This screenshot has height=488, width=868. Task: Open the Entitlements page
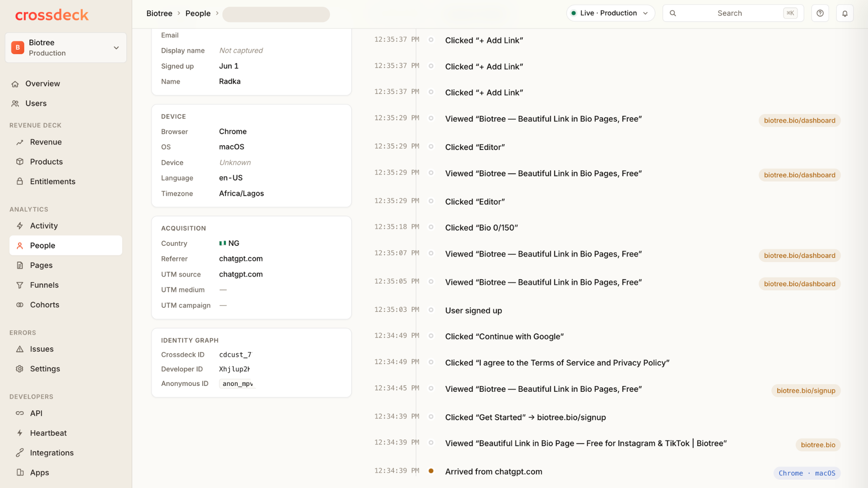coord(66,182)
